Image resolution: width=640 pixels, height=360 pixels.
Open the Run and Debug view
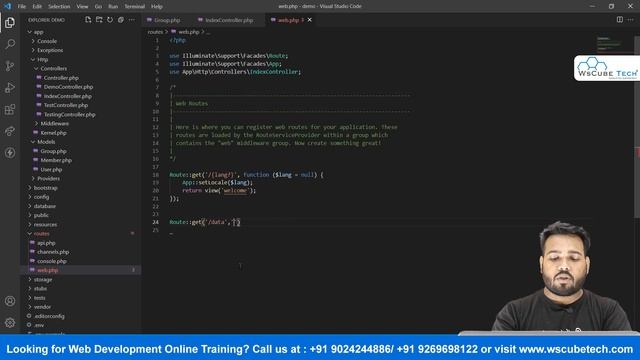[x=10, y=87]
